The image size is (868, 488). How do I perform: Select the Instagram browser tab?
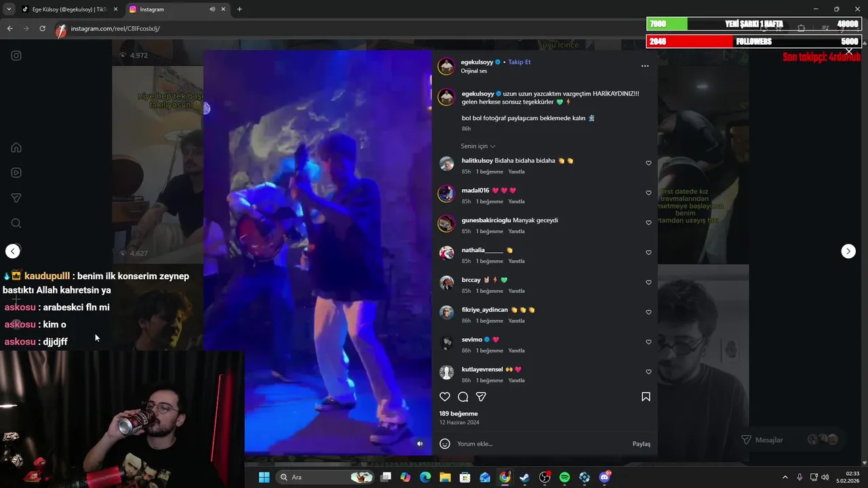178,9
